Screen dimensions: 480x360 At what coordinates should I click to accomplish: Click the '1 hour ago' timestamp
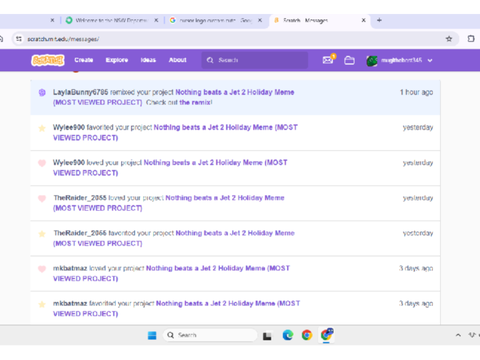pos(416,92)
